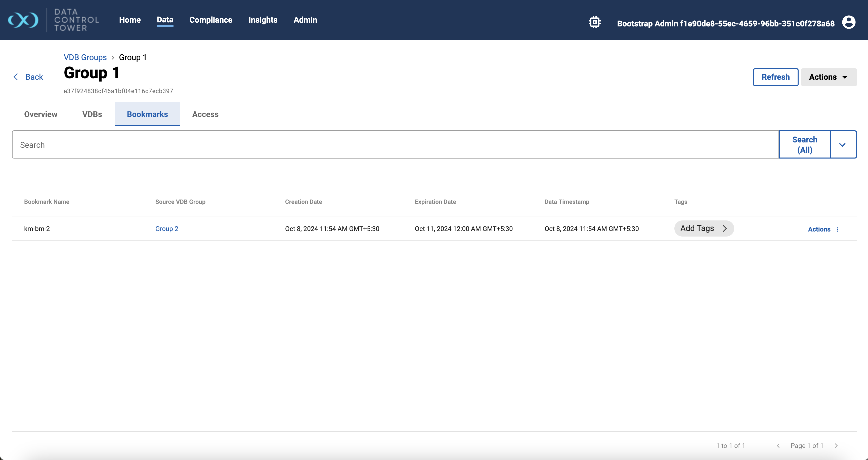Click the Add Tags chevron arrow
868x460 pixels.
724,228
